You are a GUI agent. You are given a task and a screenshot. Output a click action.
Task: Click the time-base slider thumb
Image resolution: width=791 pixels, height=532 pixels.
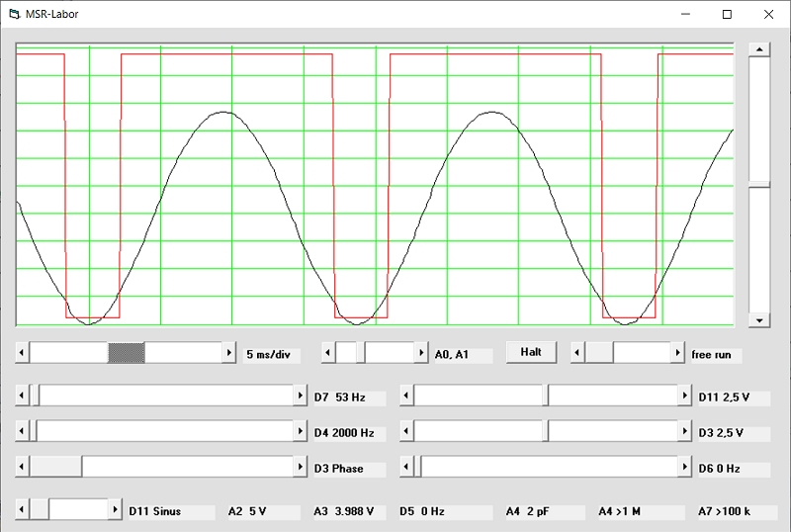[x=127, y=353]
